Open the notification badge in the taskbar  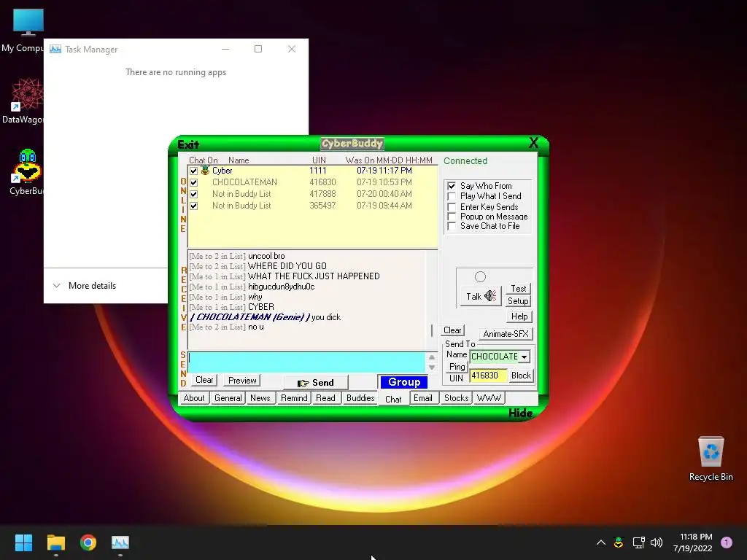pyautogui.click(x=726, y=542)
